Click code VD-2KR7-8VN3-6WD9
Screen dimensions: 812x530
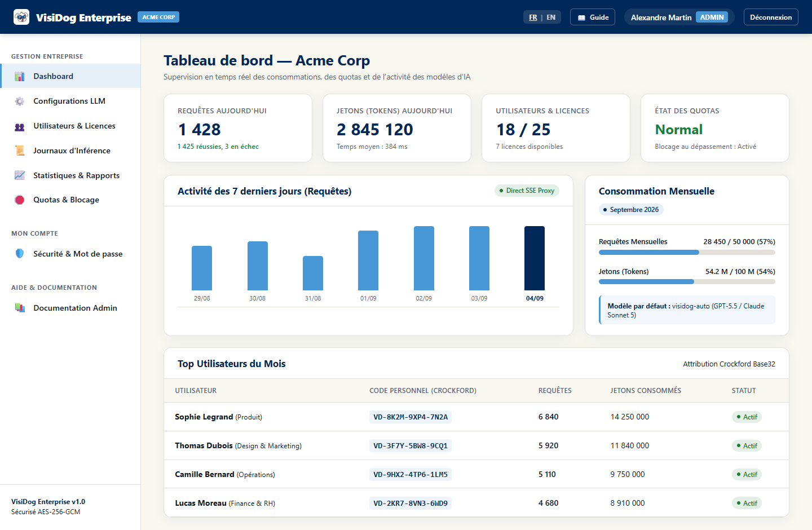tap(411, 503)
